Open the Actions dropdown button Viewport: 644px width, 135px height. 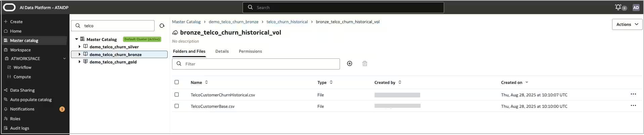[x=627, y=24]
